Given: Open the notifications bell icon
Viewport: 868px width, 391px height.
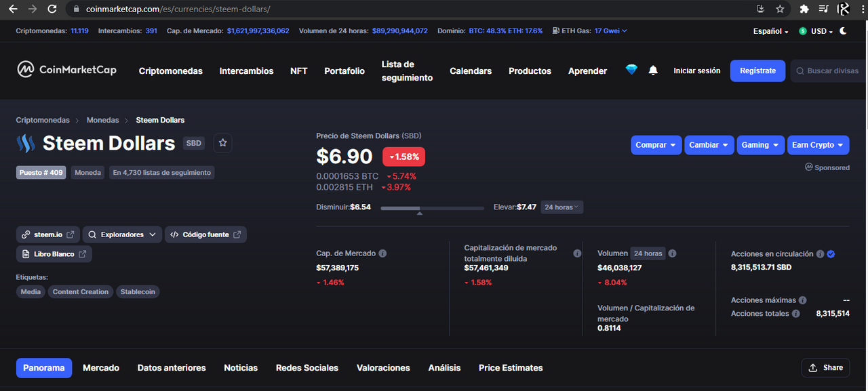Looking at the screenshot, I should [x=653, y=70].
